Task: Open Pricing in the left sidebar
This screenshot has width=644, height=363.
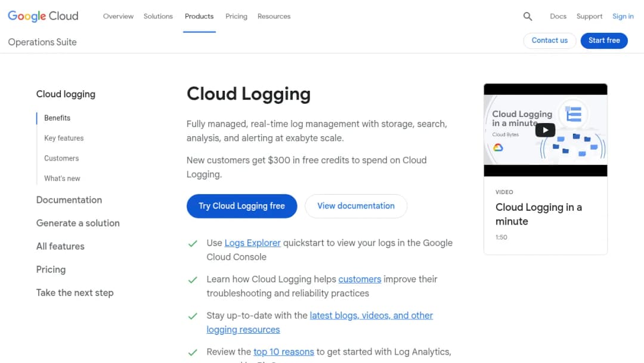Action: click(51, 270)
